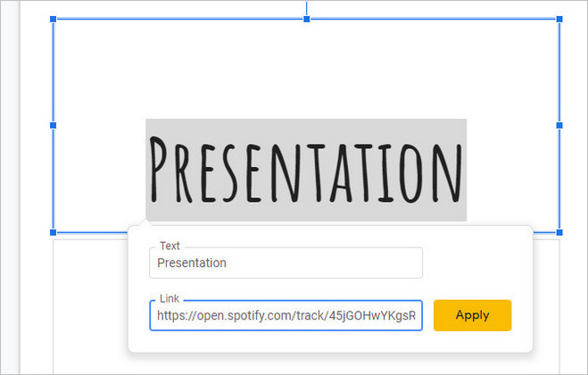Click the bottom-right corner resize handle
This screenshot has height=375, width=588.
pos(559,232)
